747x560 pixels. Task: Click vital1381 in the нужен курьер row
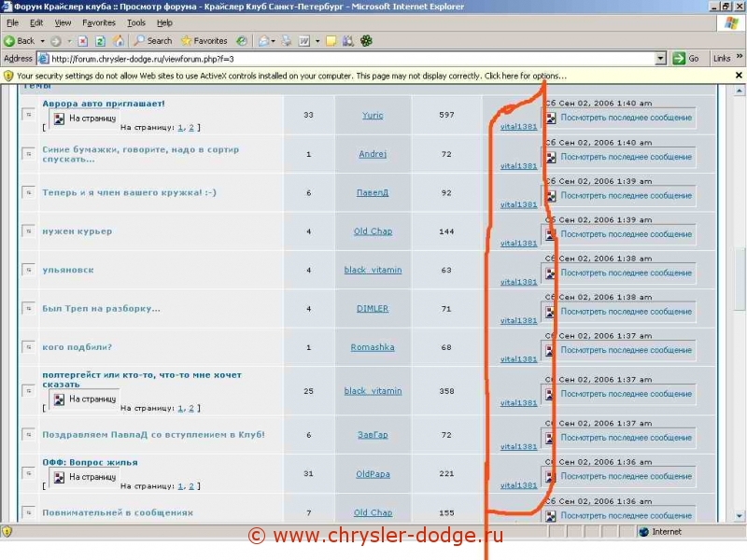coord(519,244)
